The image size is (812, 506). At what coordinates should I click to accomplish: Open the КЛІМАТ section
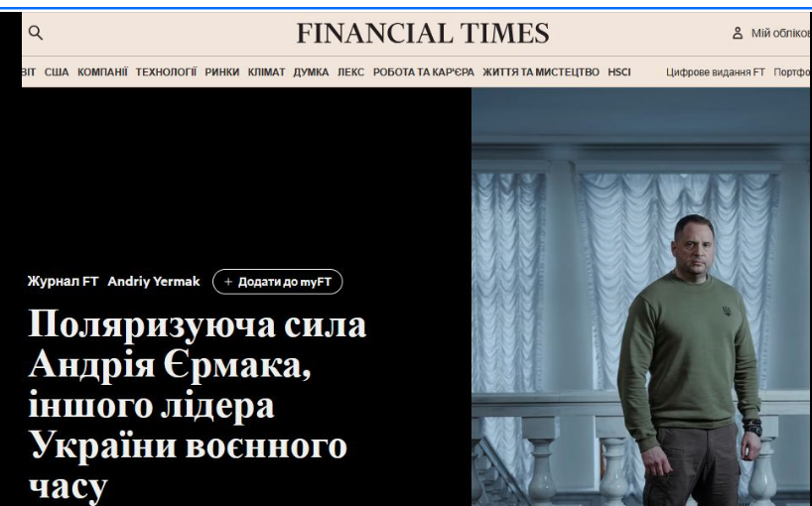[x=266, y=71]
